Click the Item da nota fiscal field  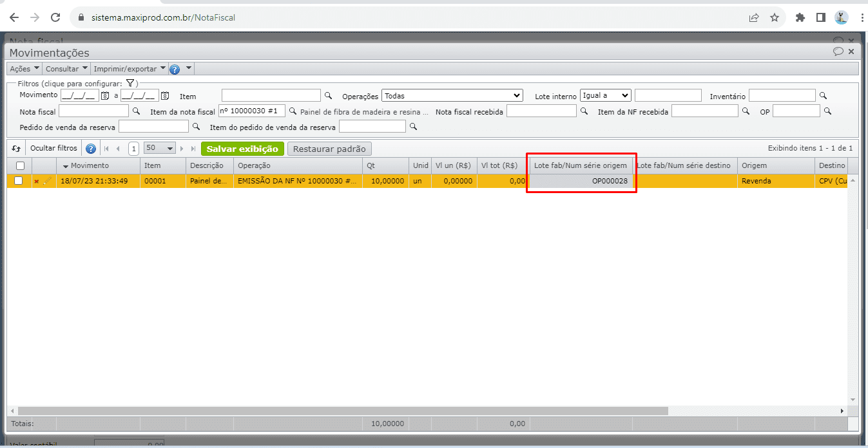click(252, 111)
